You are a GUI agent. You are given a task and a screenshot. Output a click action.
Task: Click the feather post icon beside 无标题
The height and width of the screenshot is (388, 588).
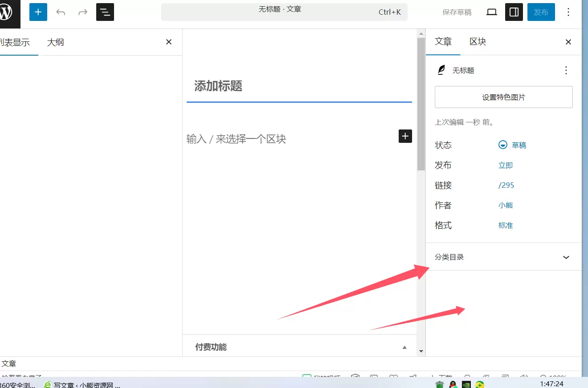[441, 70]
